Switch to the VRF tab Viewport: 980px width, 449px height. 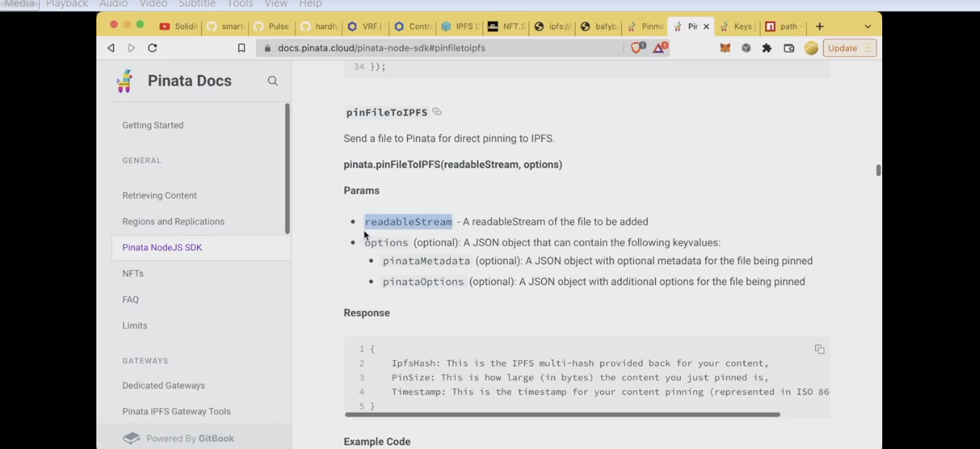tap(366, 27)
